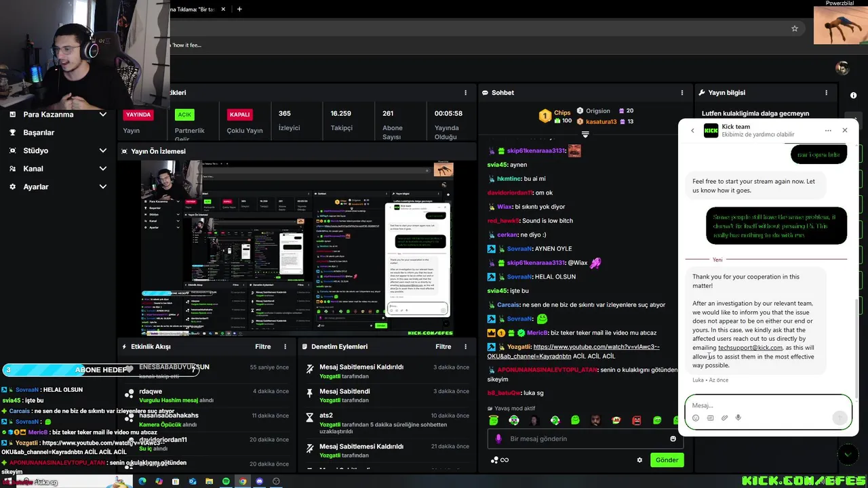Open File Explorer from the taskbar
The height and width of the screenshot is (488, 868).
[209, 481]
